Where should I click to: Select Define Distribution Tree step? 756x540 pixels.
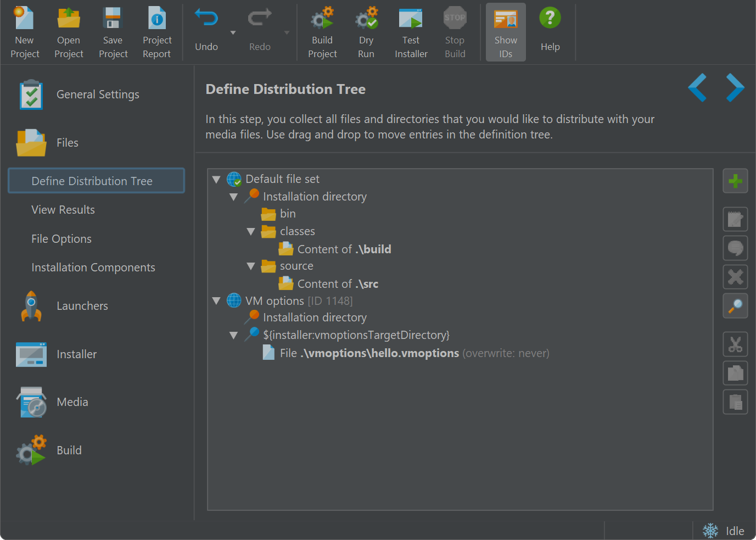coord(96,181)
